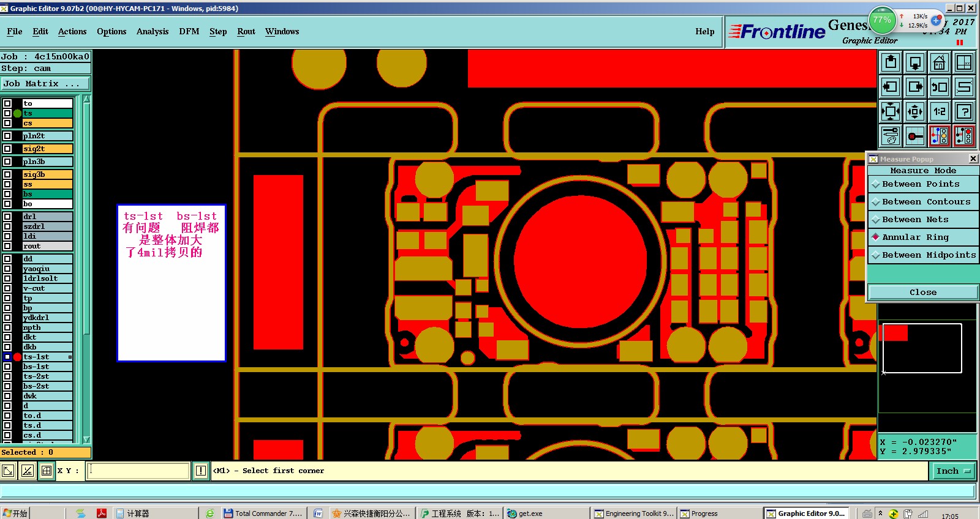Screen dimensions: 980x519
Task: Toggle the checkbox for layer drl
Action: (7, 217)
